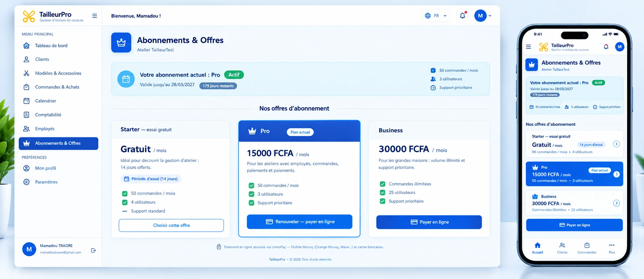Tap Accueil tab in phone bottom bar
644x279 pixels.
tap(538, 248)
